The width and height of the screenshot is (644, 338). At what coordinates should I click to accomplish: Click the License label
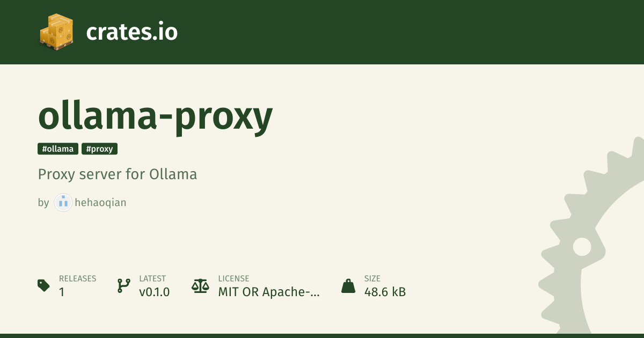pyautogui.click(x=233, y=278)
